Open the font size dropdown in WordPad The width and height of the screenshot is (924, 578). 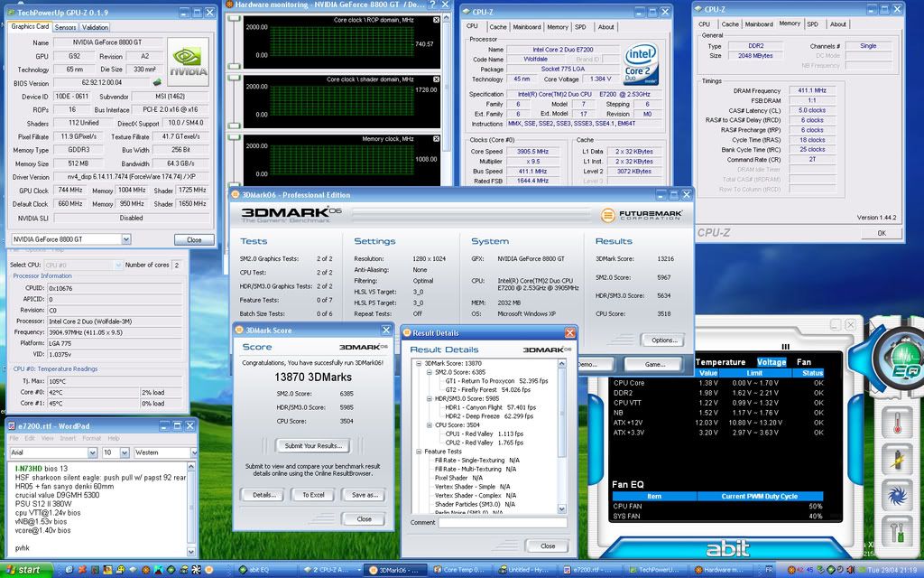tap(124, 452)
